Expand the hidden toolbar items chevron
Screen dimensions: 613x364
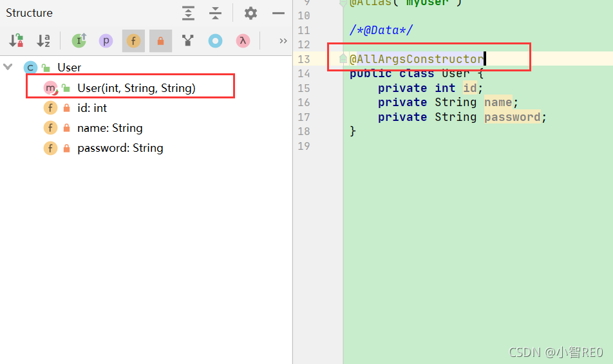[283, 41]
